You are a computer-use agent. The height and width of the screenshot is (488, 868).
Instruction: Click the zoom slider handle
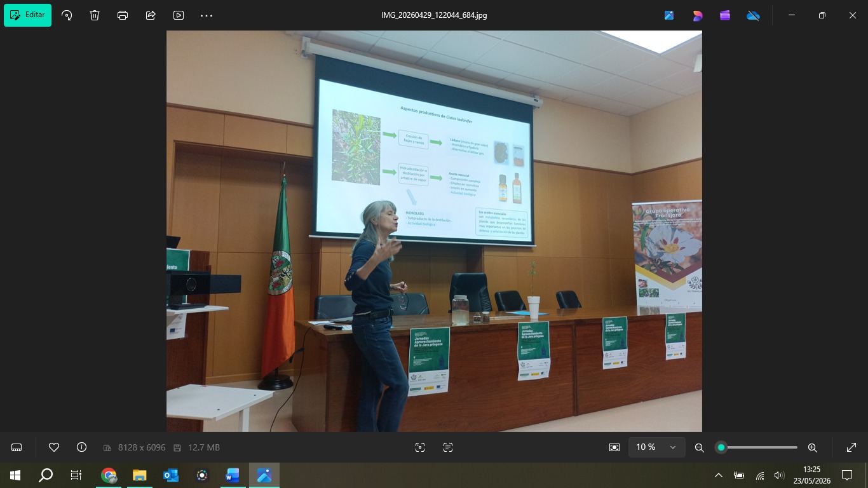coord(721,447)
